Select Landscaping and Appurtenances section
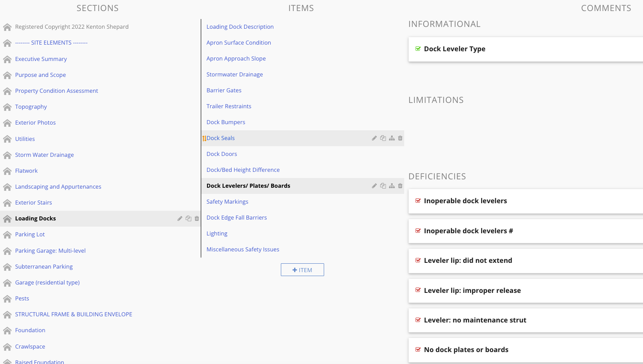The height and width of the screenshot is (364, 643). pyautogui.click(x=58, y=187)
